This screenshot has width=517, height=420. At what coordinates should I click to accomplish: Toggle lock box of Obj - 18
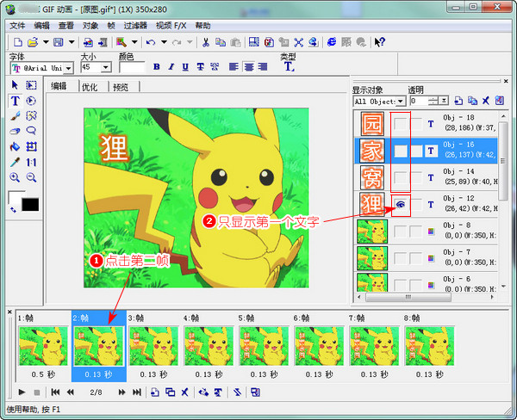416,124
